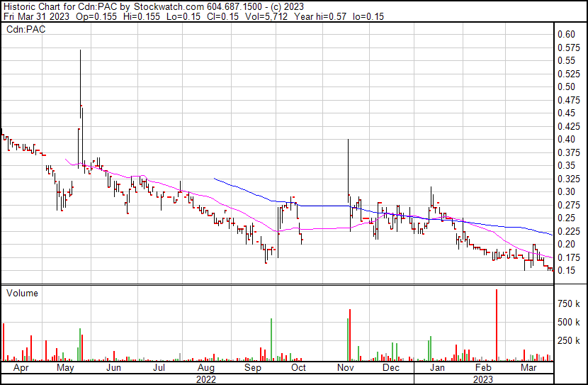588x385 pixels.
Task: Click the November price spike near 0.40
Action: click(349, 140)
